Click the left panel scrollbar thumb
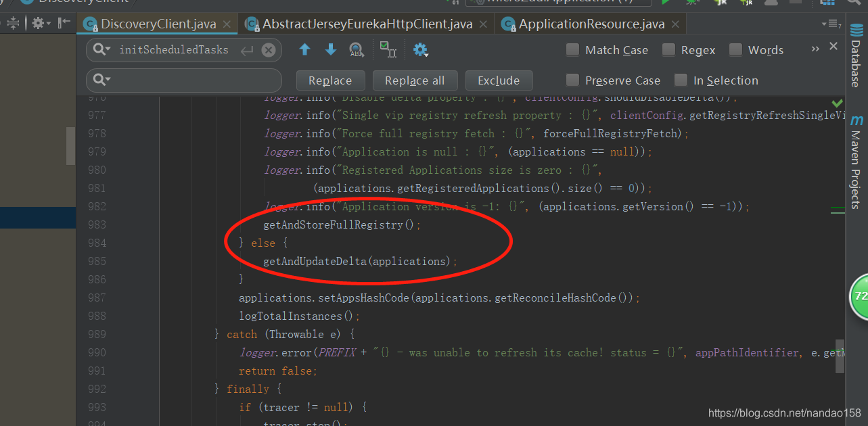 point(70,146)
